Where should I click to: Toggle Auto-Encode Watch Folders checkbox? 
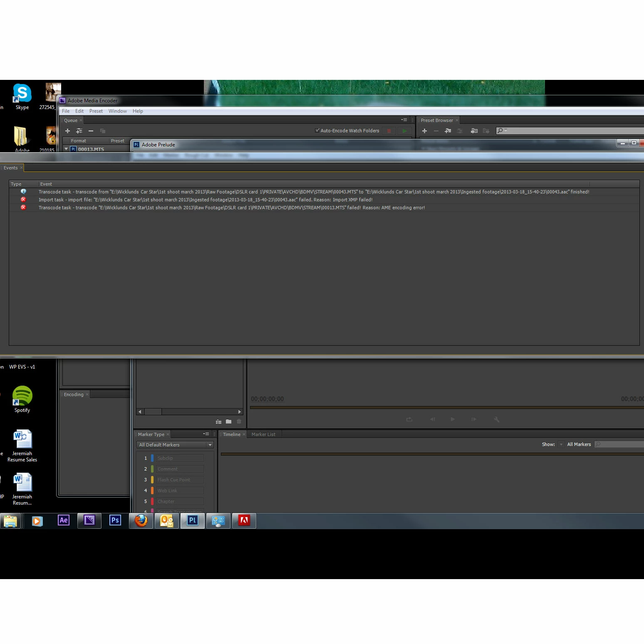(x=317, y=130)
